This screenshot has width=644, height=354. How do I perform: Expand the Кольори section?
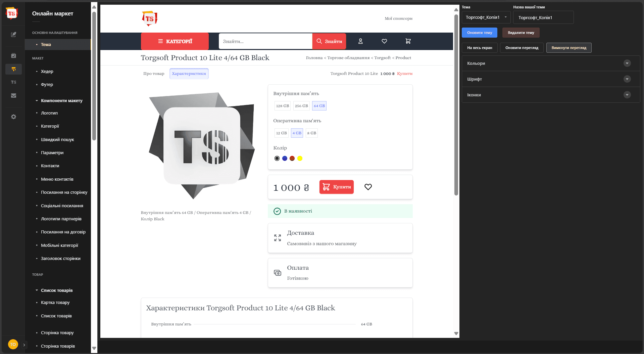551,63
